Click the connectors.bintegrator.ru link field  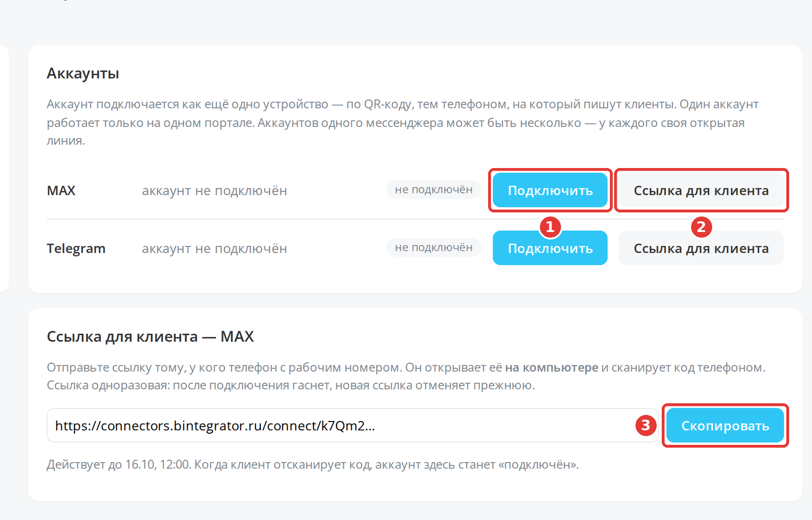(x=353, y=426)
